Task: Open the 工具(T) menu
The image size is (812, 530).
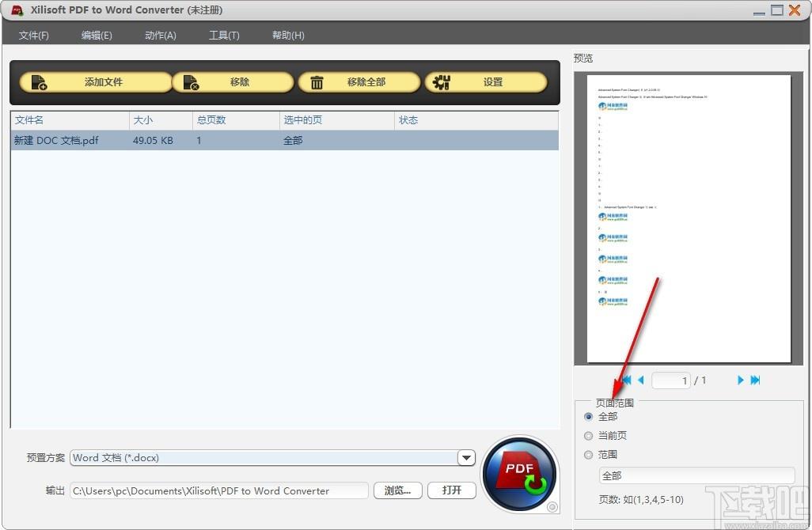Action: pos(224,35)
